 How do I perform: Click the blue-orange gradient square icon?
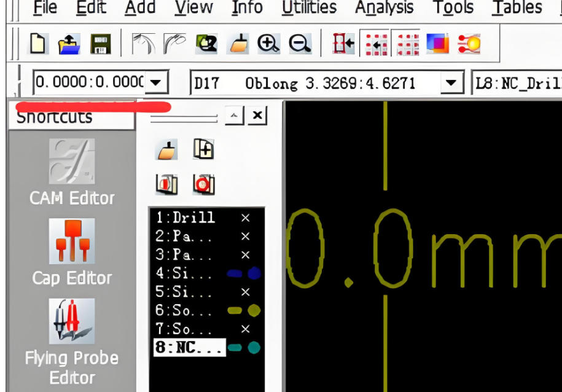coord(437,44)
